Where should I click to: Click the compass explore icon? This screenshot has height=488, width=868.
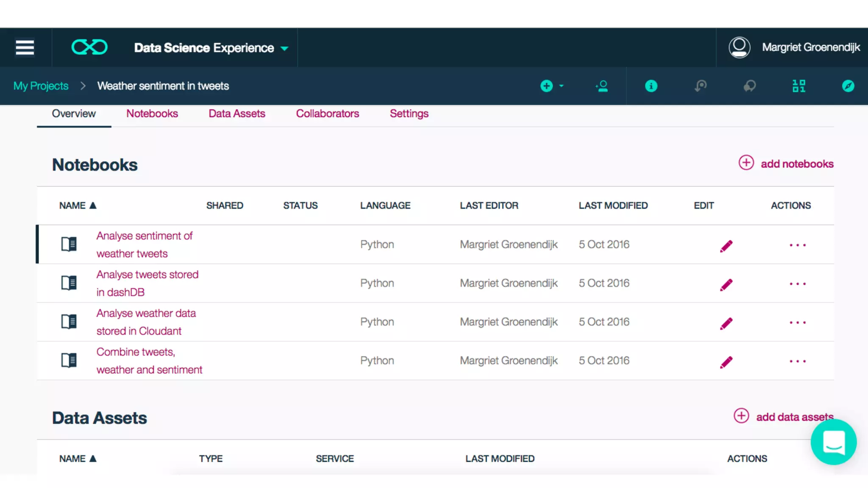coord(848,86)
